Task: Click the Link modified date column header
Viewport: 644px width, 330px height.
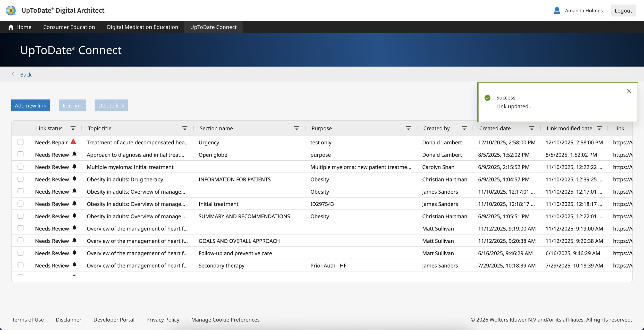Action: (x=569, y=128)
